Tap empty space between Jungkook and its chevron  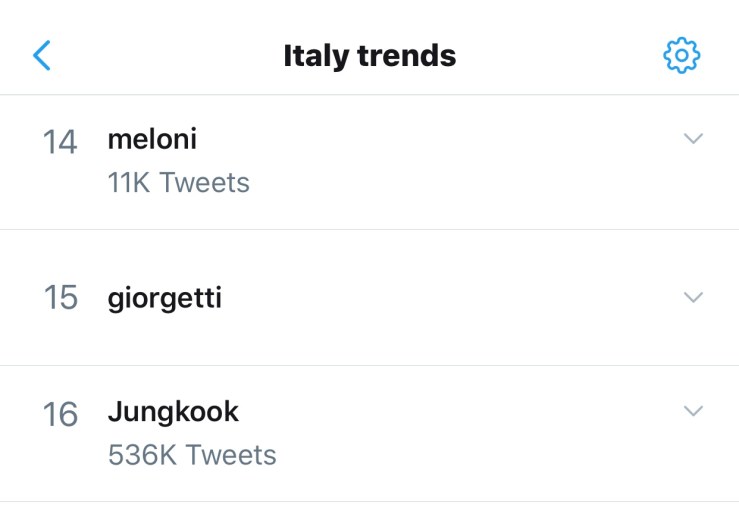(460, 412)
